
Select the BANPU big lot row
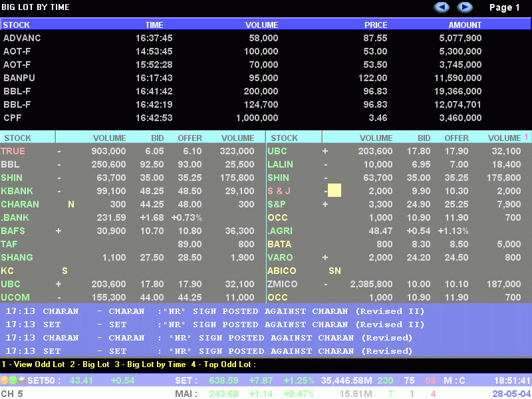coord(266,78)
